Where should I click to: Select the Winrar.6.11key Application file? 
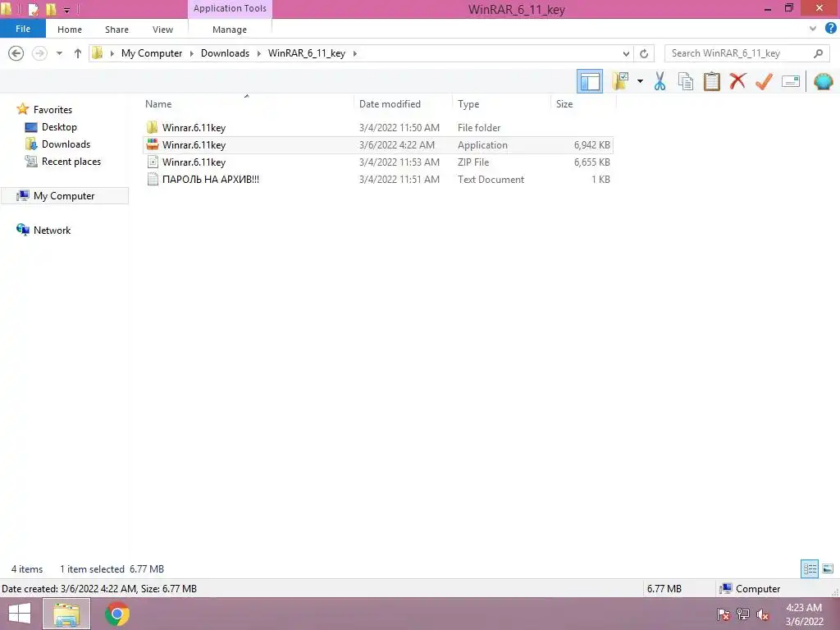click(x=378, y=144)
